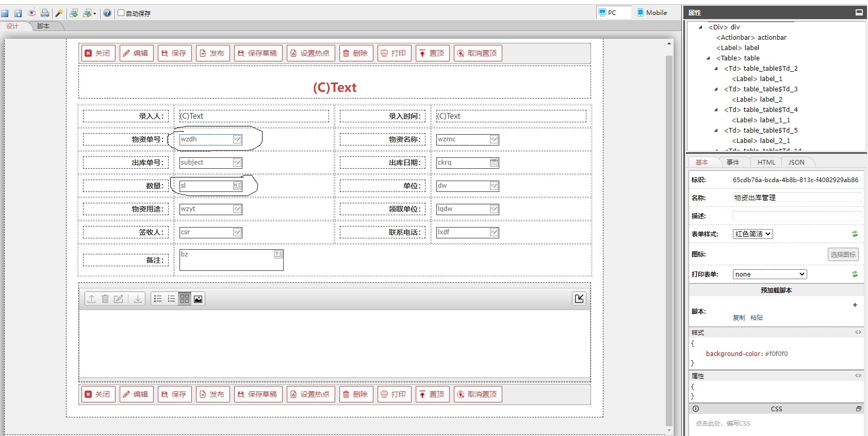The image size is (868, 436).
Task: Click the magic wand icon
Action: (x=59, y=13)
